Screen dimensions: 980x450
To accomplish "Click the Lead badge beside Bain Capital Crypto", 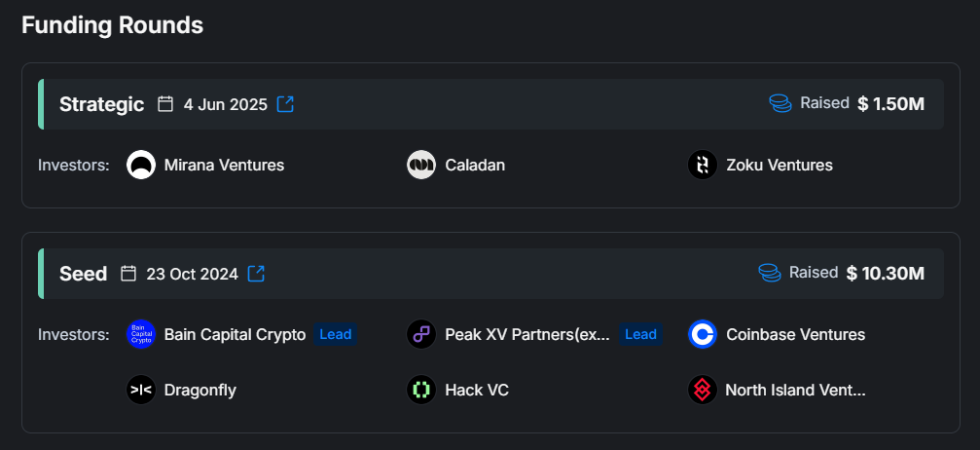I will (336, 334).
